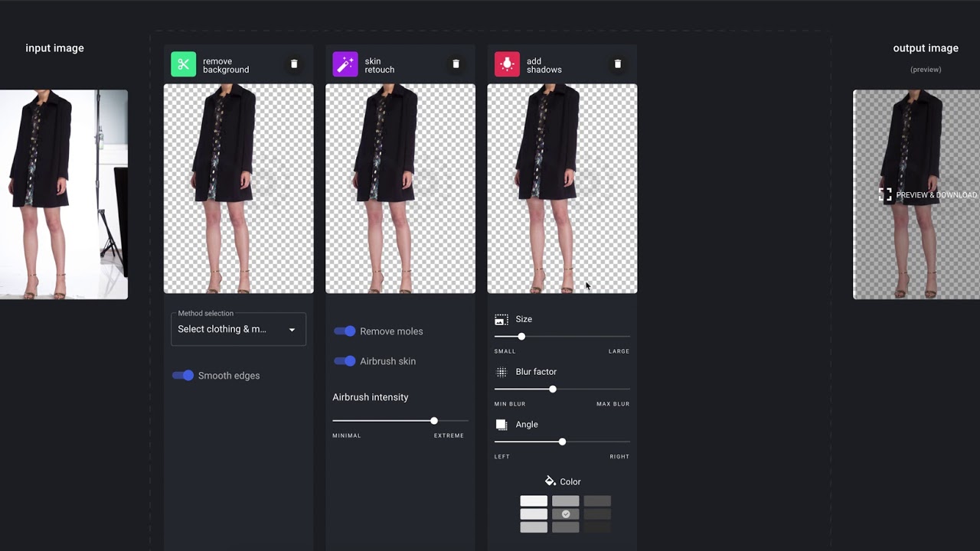The height and width of the screenshot is (551, 980).
Task: Click the Preview & Download button
Action: [928, 195]
